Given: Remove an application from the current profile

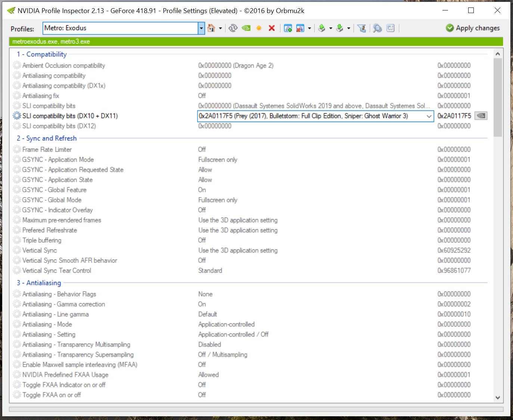Looking at the screenshot, I should 300,28.
